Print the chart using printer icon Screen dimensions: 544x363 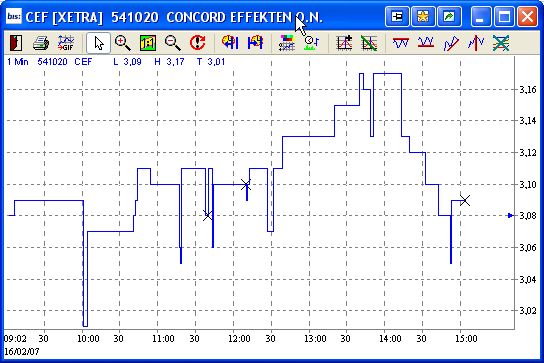pyautogui.click(x=41, y=43)
